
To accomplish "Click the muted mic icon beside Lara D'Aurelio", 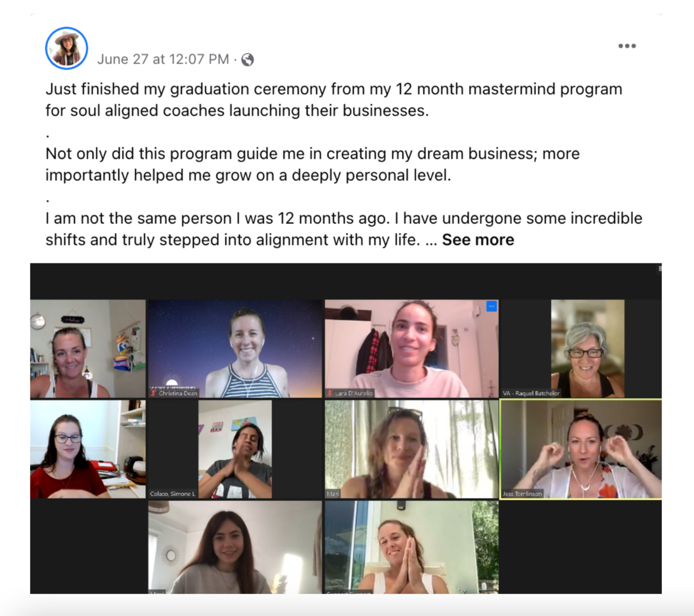I will (330, 393).
